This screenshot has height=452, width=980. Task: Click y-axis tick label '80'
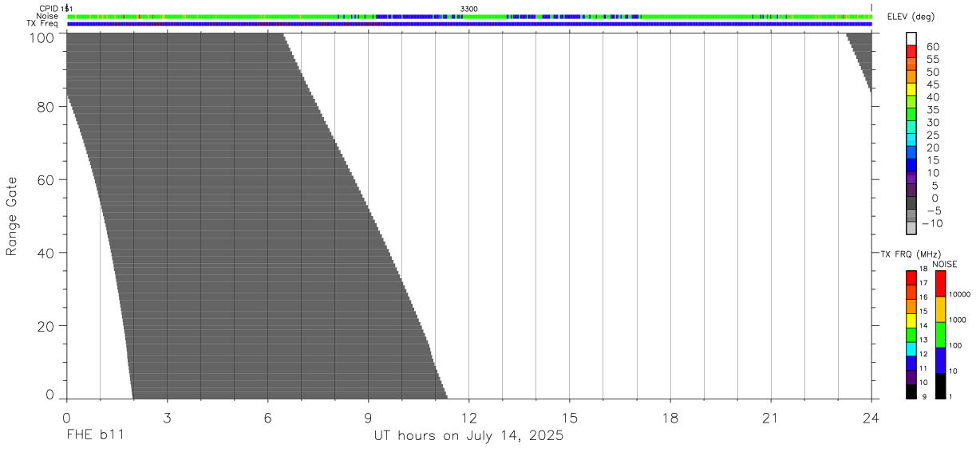point(46,107)
